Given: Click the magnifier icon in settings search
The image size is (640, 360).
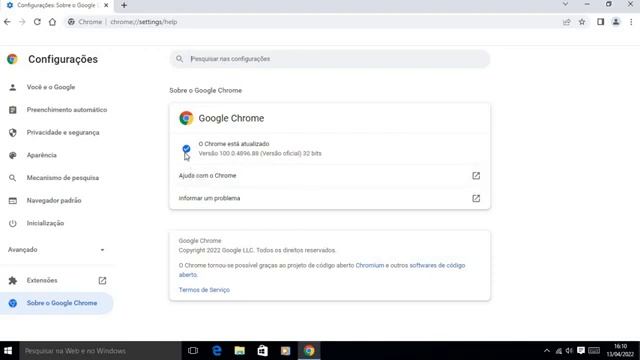Looking at the screenshot, I should click(180, 59).
